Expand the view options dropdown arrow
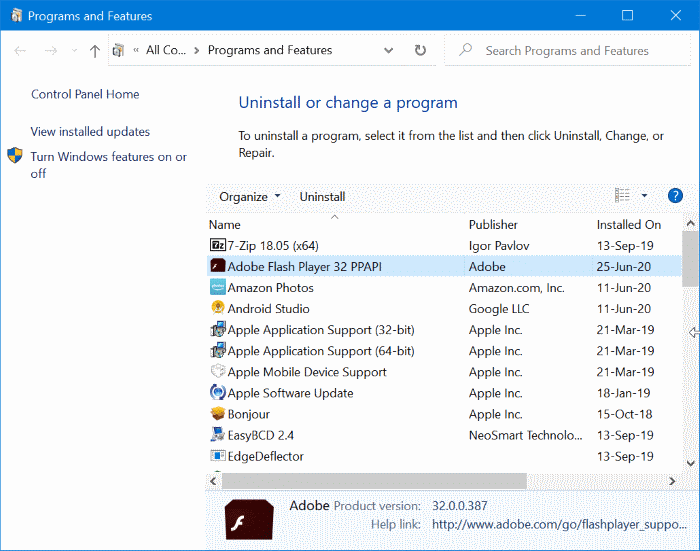Image resolution: width=700 pixels, height=551 pixels. click(644, 196)
